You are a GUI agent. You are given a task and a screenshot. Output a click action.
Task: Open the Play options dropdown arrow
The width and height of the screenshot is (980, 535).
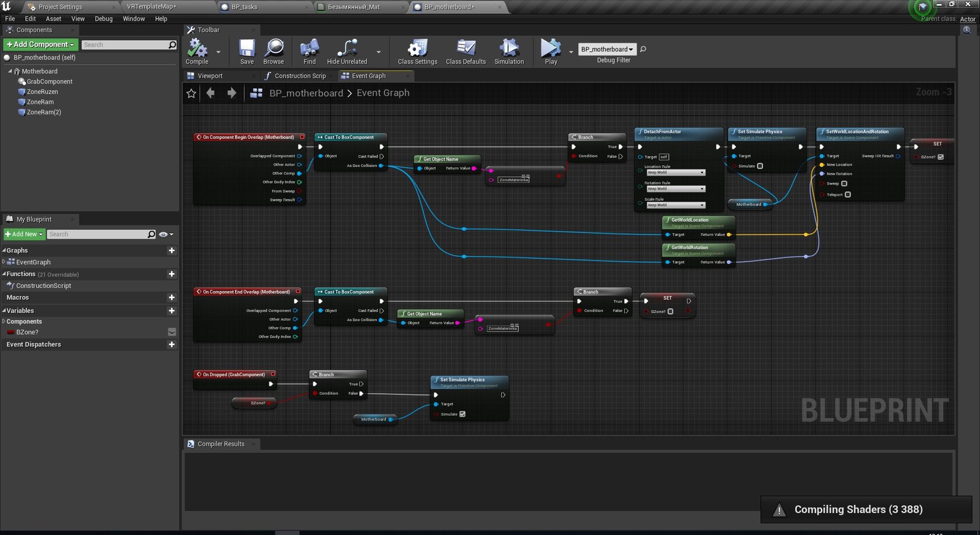pos(571,52)
